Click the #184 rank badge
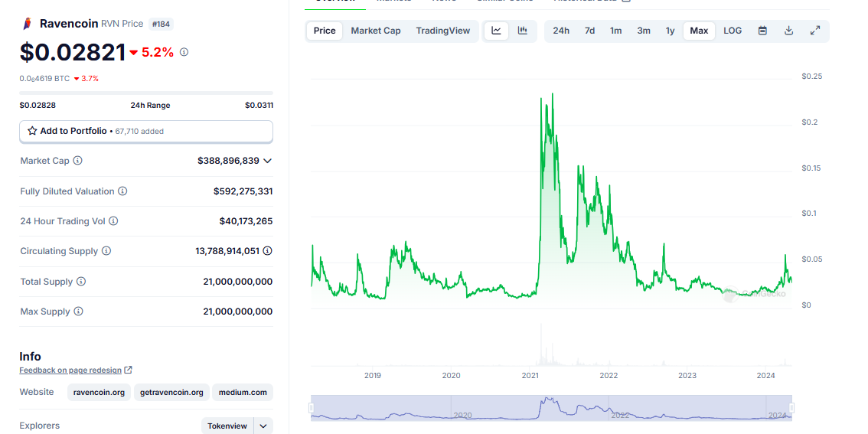The width and height of the screenshot is (868, 434). tap(161, 24)
